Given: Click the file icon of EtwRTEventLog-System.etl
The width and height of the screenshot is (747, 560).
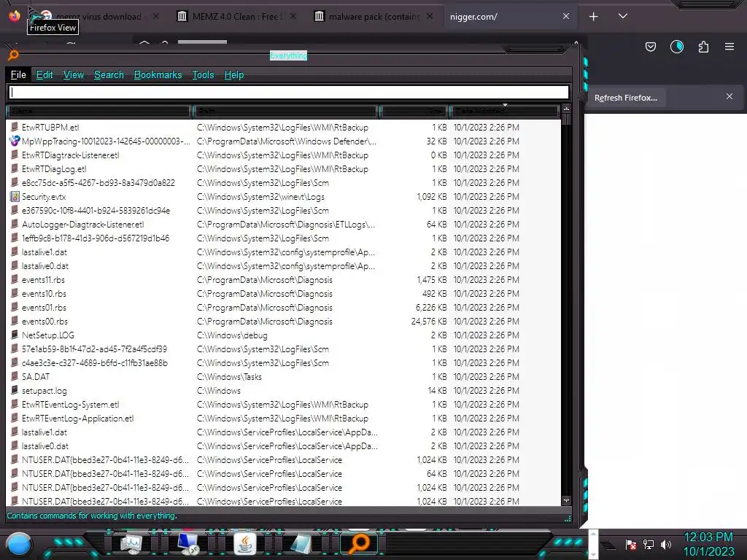Looking at the screenshot, I should [15, 404].
